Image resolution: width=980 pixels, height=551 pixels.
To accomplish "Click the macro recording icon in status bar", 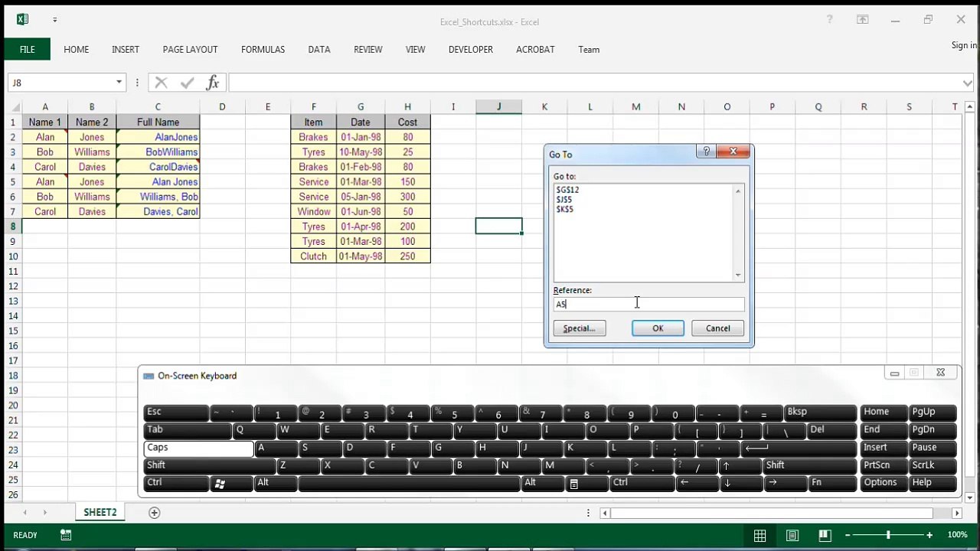I will click(66, 536).
